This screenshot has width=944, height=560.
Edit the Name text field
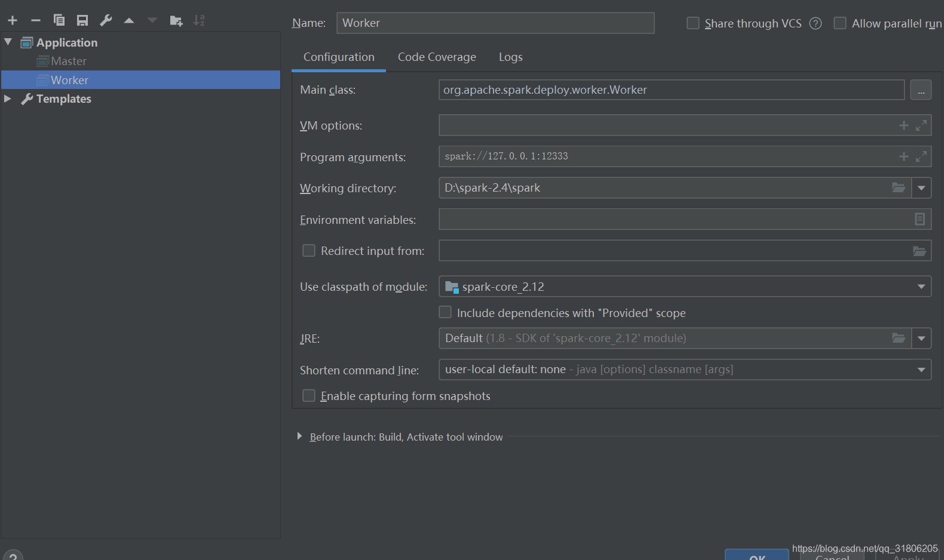click(x=495, y=23)
